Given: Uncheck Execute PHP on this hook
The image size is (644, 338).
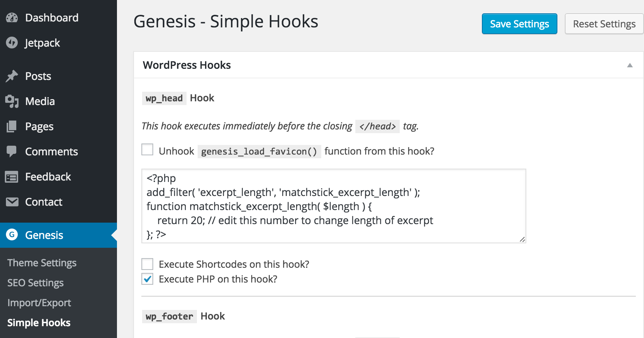Looking at the screenshot, I should click(147, 279).
